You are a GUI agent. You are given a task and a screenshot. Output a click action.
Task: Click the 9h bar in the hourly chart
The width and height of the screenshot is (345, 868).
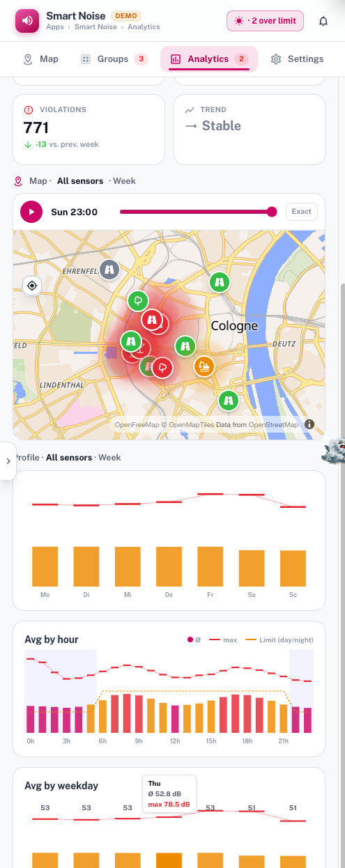139,713
